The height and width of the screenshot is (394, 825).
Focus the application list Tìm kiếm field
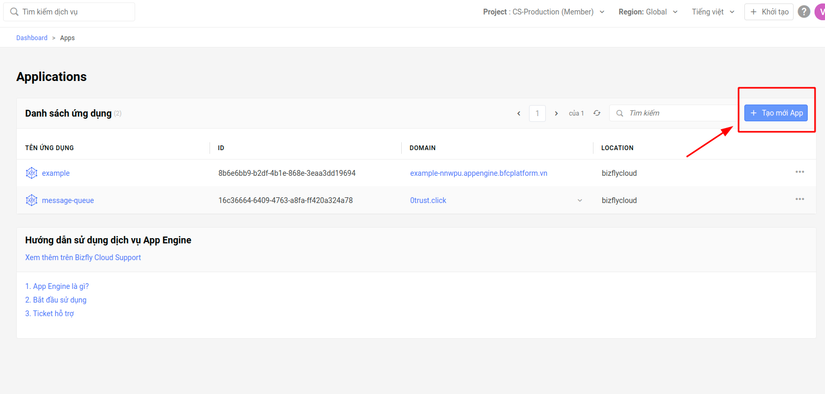(672, 113)
